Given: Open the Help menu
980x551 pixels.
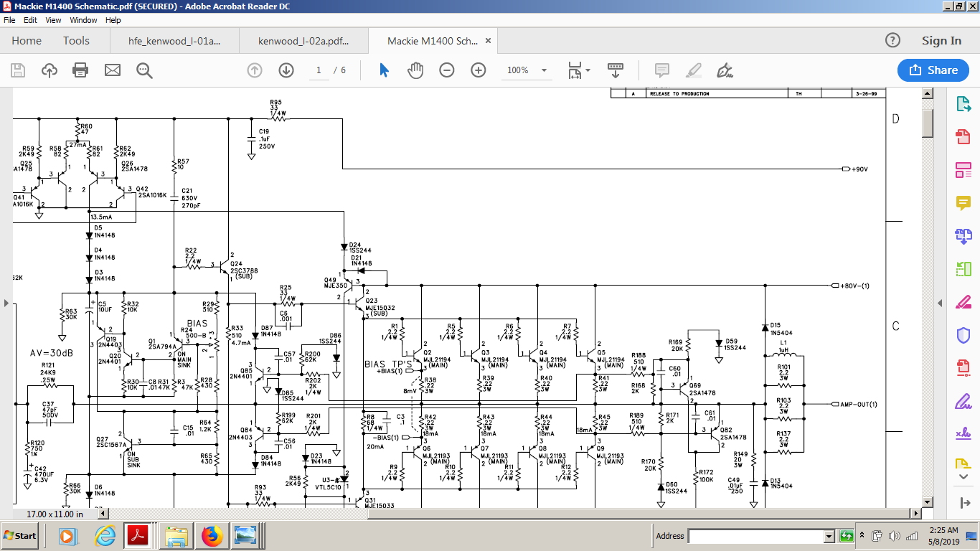Looking at the screenshot, I should coord(113,20).
